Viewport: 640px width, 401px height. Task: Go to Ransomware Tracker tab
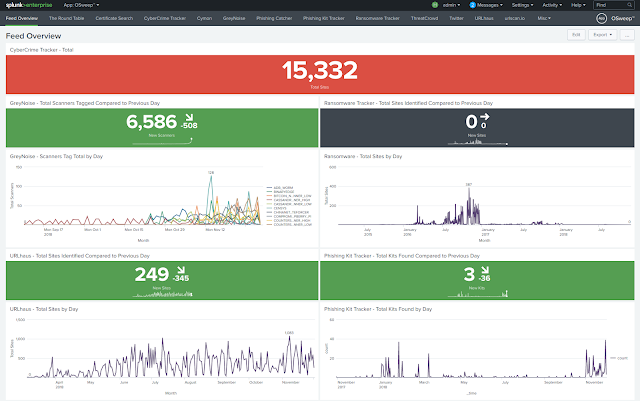coord(378,18)
